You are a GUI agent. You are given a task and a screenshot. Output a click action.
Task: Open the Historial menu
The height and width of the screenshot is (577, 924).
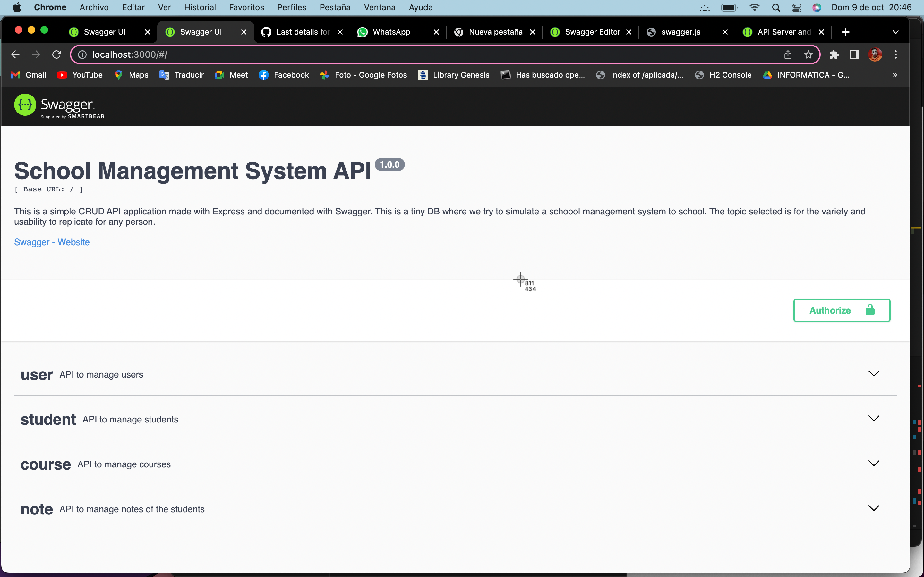(x=200, y=7)
